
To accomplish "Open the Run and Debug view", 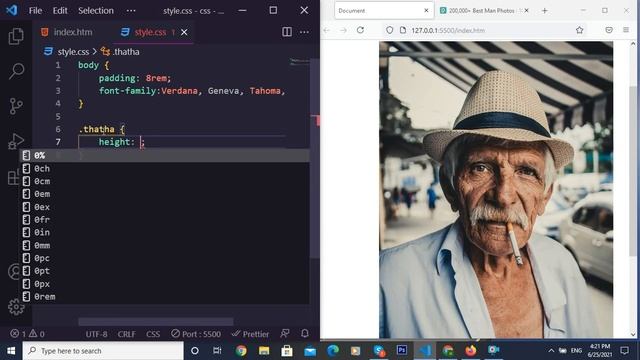I will [x=16, y=141].
